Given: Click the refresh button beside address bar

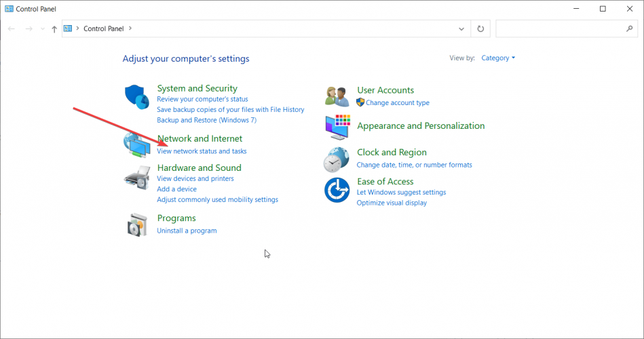Looking at the screenshot, I should (x=480, y=28).
